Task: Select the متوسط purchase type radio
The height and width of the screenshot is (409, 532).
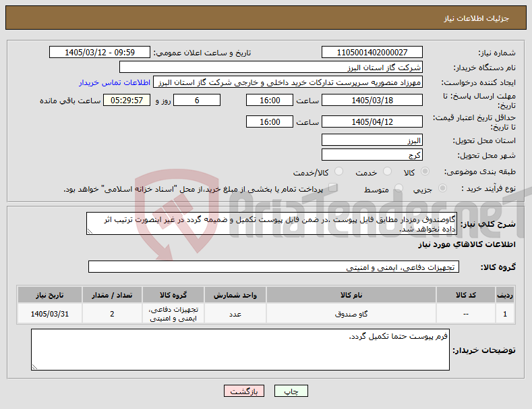Action: pos(399,188)
